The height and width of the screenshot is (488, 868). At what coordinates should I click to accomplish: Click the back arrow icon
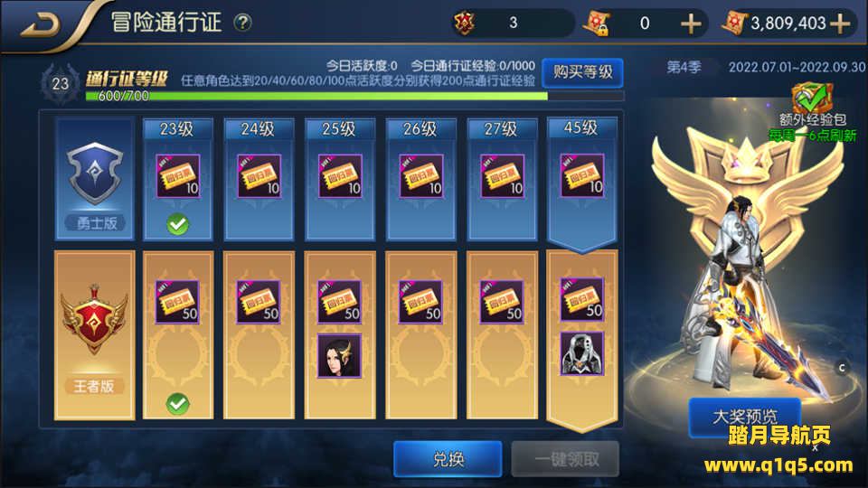pos(40,25)
